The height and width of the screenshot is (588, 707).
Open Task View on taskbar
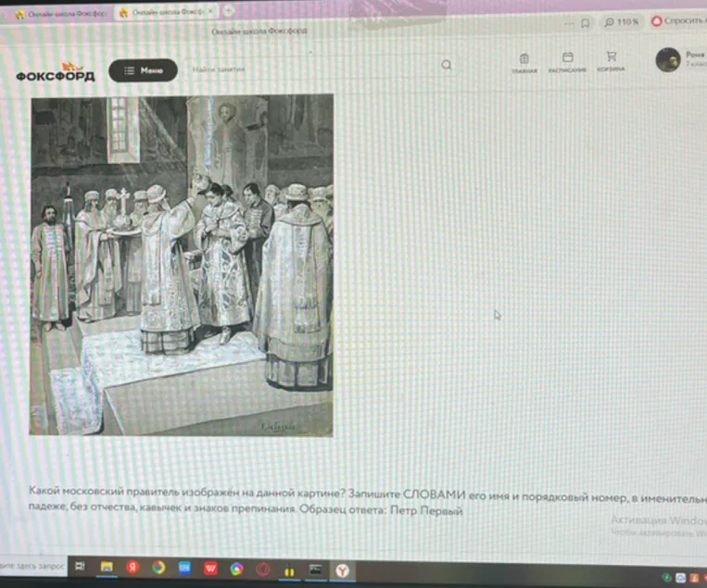pos(81,567)
